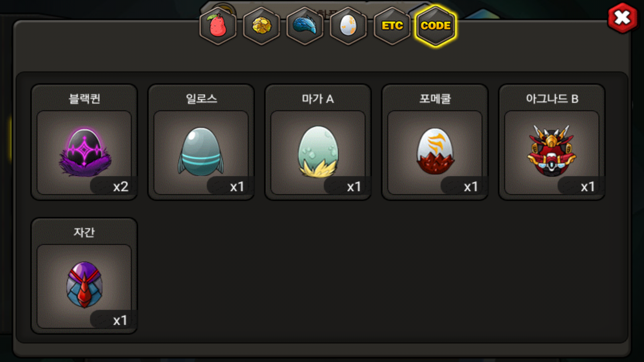Select the fiery 포메클 egg
644x362 pixels.
(x=435, y=151)
